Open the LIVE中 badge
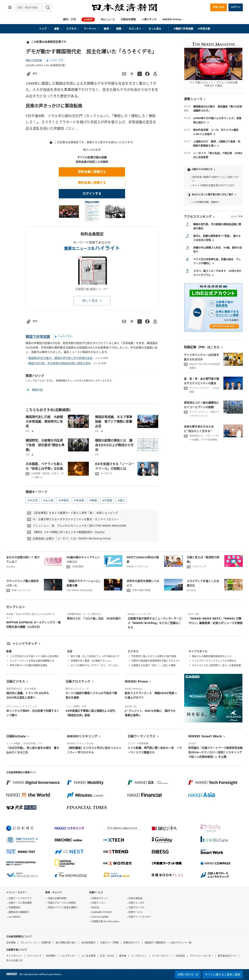The width and height of the screenshot is (249, 980). click(x=88, y=19)
